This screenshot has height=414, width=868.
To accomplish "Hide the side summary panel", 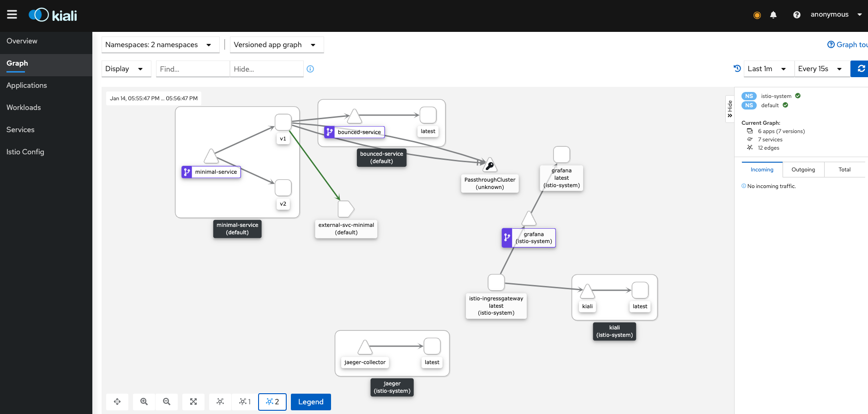I will tap(729, 109).
